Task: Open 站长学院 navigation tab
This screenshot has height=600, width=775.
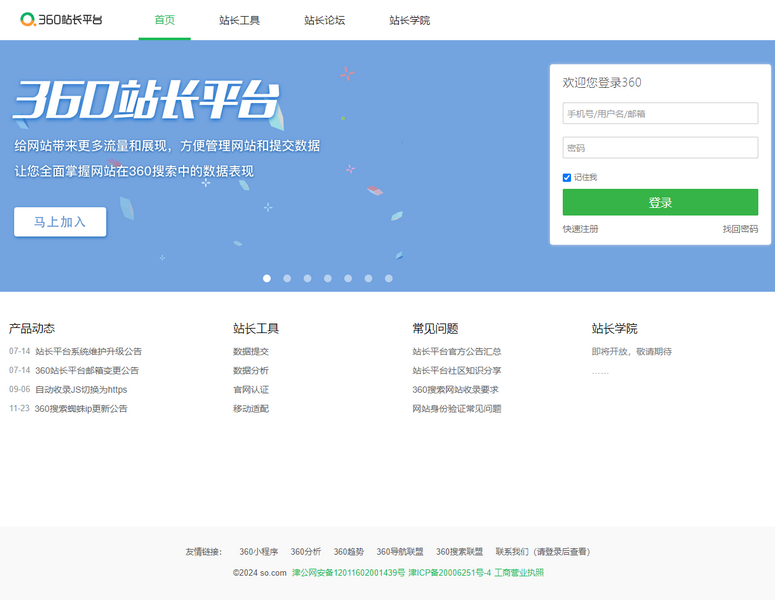Action: tap(410, 20)
